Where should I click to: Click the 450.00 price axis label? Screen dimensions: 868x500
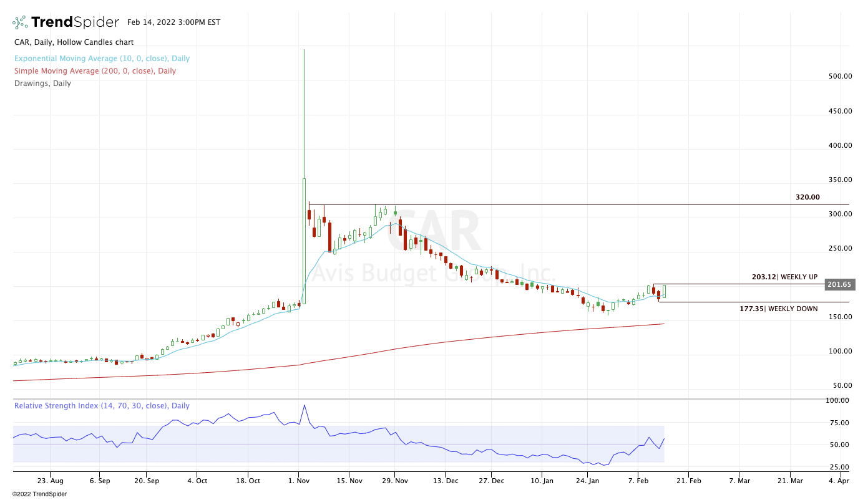[x=841, y=111]
